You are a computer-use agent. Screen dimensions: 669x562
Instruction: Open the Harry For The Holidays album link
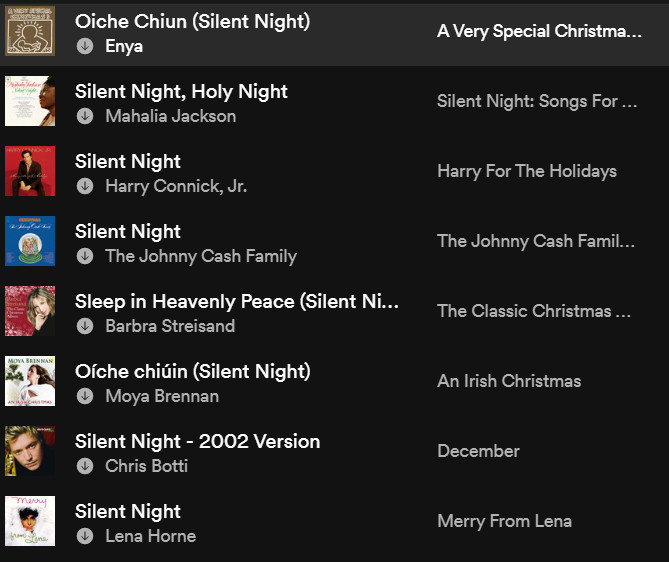[526, 171]
